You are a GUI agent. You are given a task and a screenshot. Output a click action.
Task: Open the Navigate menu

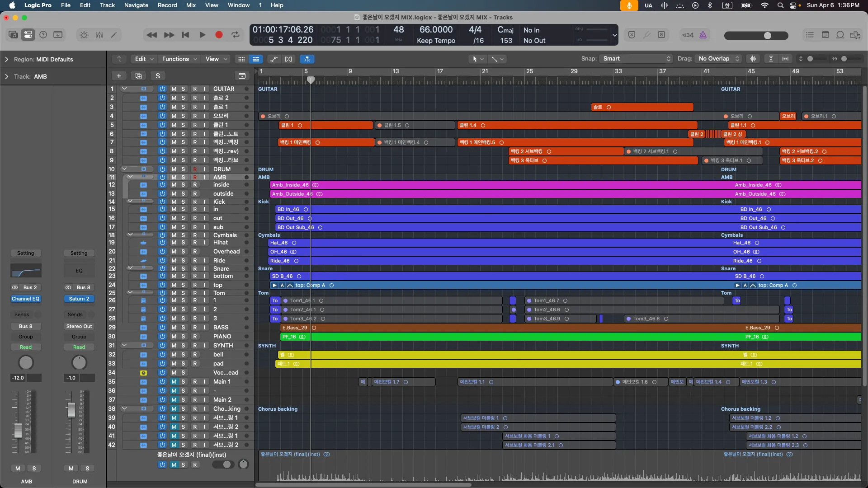coord(136,5)
